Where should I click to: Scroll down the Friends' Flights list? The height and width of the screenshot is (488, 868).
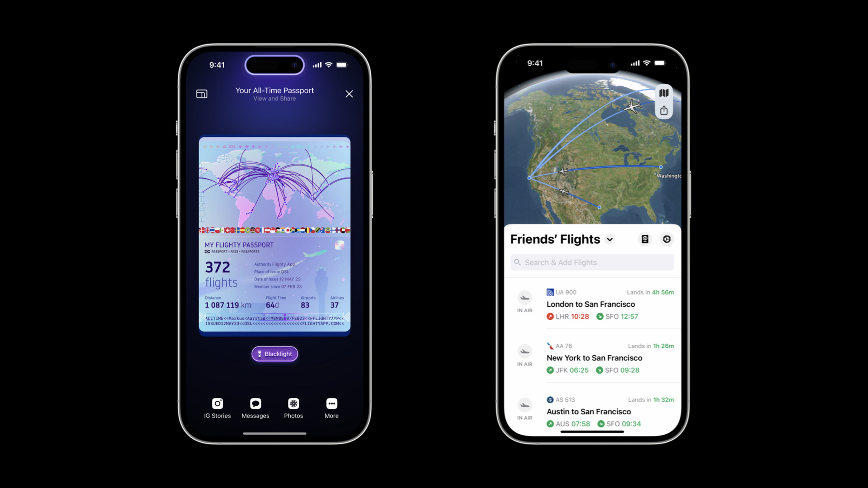591,358
